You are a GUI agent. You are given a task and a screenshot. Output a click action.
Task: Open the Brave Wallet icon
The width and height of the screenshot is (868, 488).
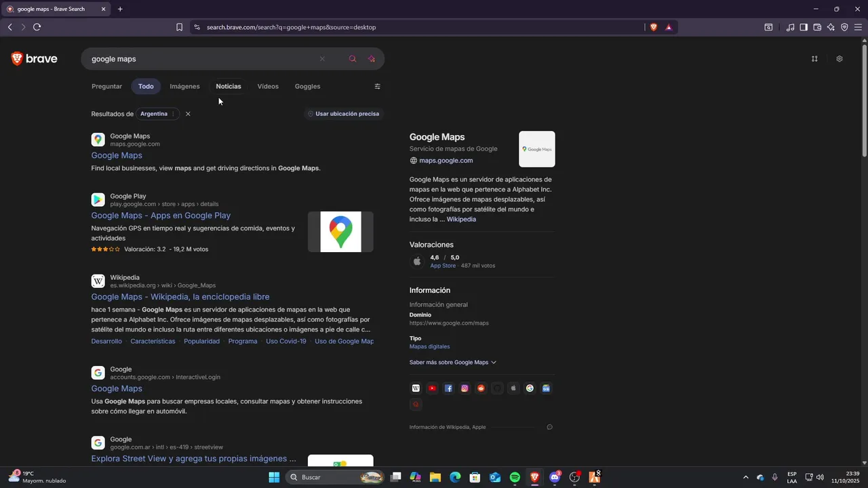pos(817,27)
